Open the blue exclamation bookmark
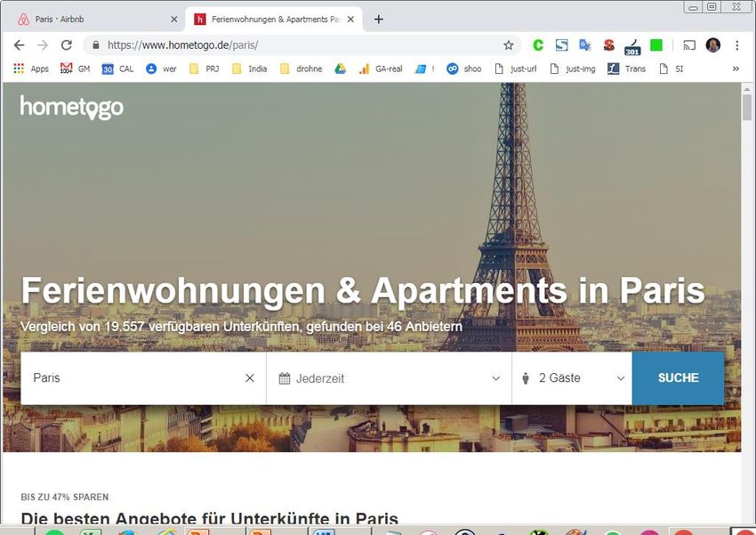Image resolution: width=756 pixels, height=535 pixels. 425,69
